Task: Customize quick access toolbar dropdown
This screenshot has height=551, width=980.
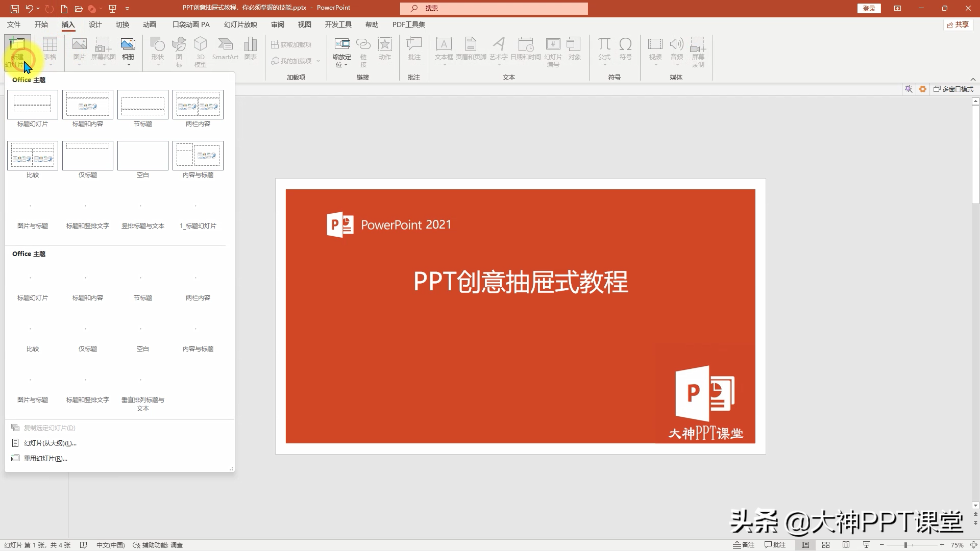Action: click(x=127, y=9)
